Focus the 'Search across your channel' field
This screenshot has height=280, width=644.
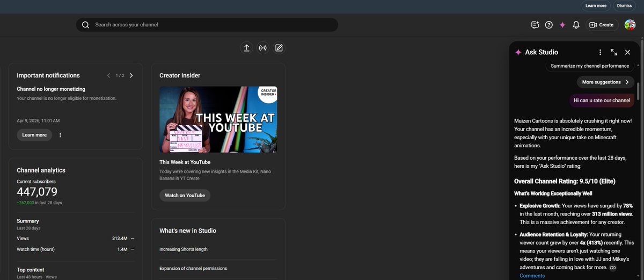[207, 25]
